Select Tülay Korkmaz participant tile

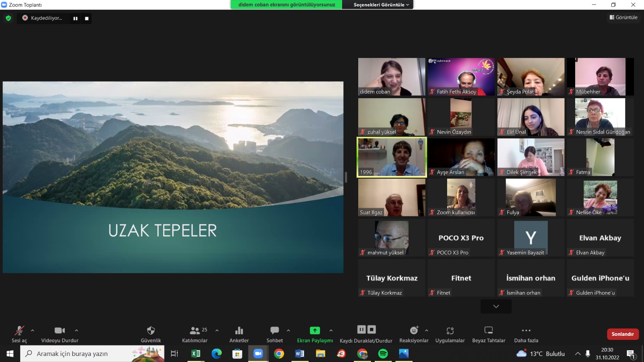[392, 278]
